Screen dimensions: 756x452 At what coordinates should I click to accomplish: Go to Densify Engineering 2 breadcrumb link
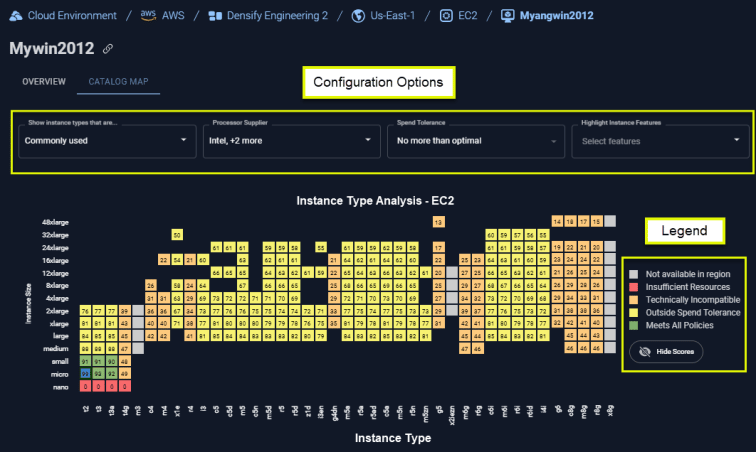click(277, 16)
